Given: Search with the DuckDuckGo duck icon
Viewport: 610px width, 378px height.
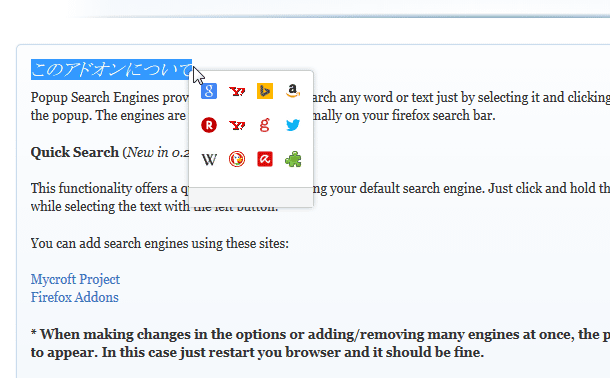Looking at the screenshot, I should [237, 159].
